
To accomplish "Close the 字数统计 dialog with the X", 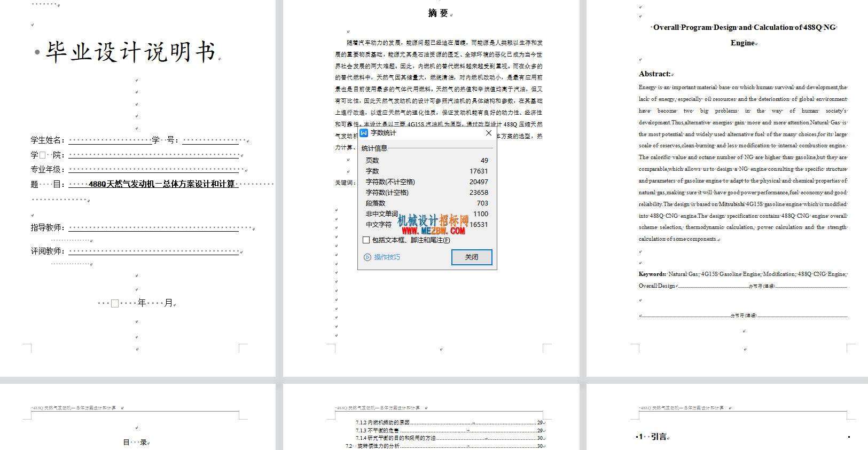I will [488, 133].
